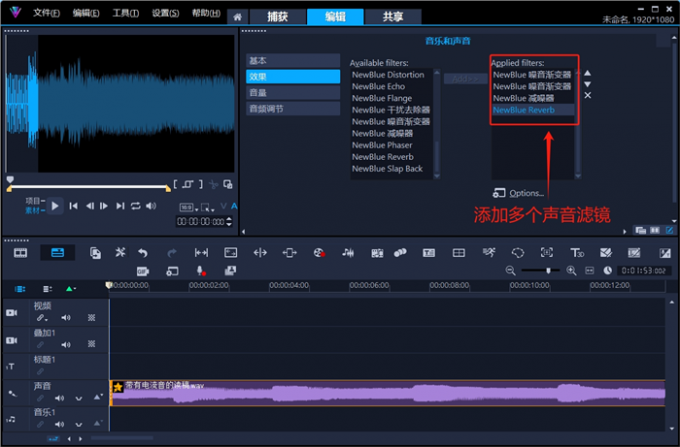Toggle repeat loop playback
Image resolution: width=680 pixels, height=447 pixels.
click(x=136, y=206)
